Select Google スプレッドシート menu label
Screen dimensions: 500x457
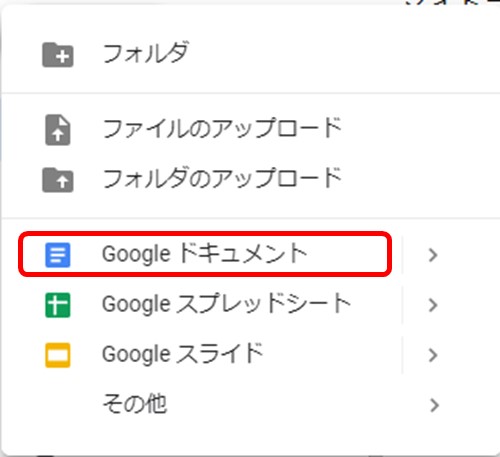(x=227, y=304)
